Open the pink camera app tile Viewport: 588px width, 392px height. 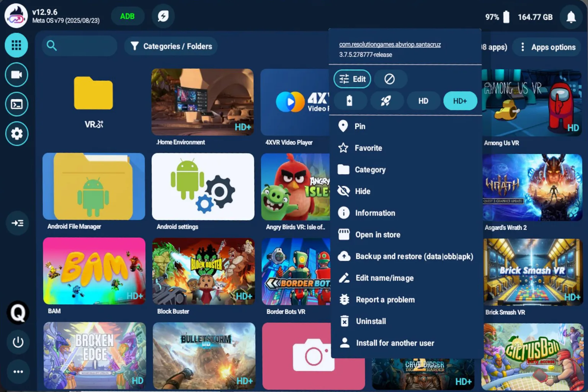point(296,356)
